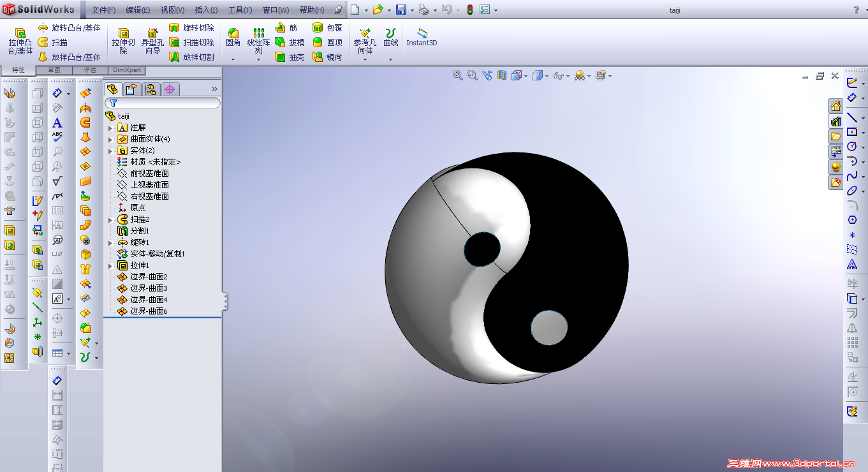Choose the Circle sketch tool
The width and height of the screenshot is (868, 472).
pyautogui.click(x=852, y=147)
